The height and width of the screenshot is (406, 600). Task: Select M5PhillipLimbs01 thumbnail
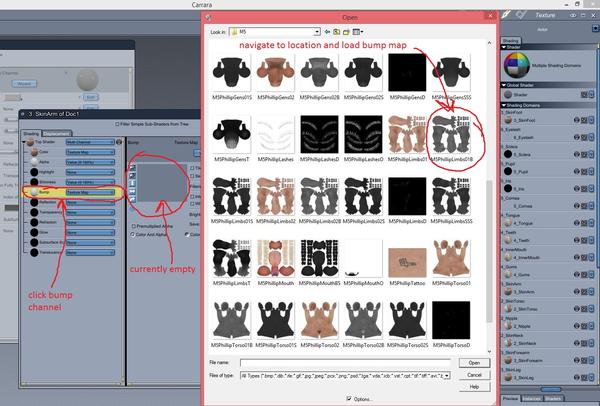[x=407, y=135]
